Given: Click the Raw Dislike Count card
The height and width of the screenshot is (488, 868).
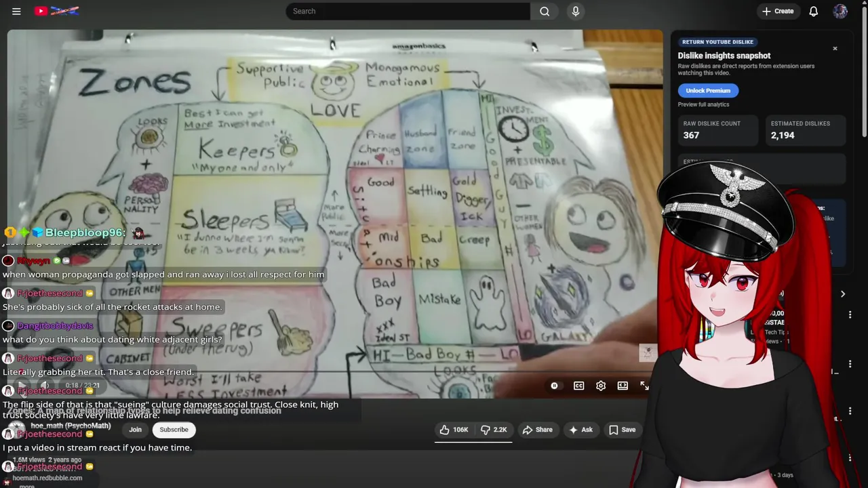Looking at the screenshot, I should [x=718, y=130].
